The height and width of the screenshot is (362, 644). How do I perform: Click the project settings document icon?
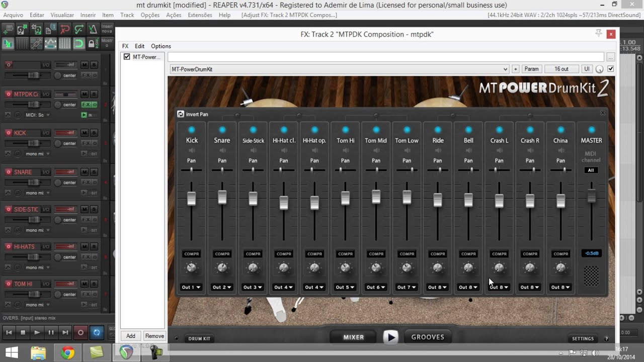coord(50,30)
